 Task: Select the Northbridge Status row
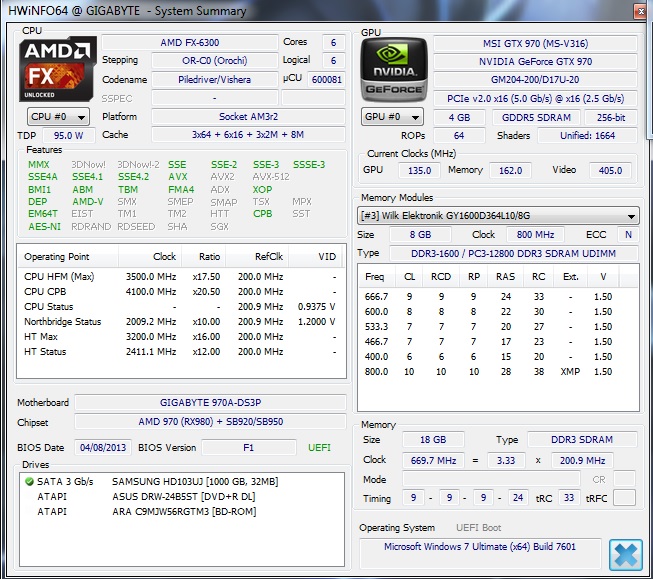[x=181, y=322]
